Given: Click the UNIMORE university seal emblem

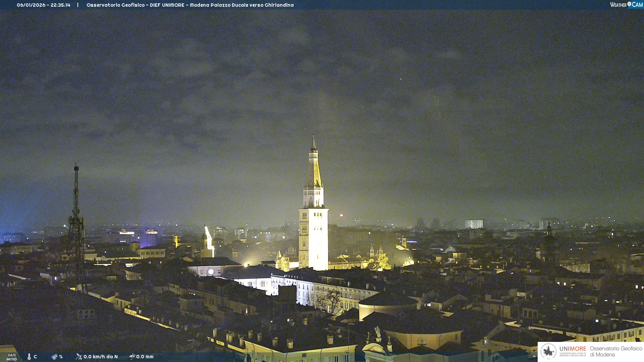Looking at the screenshot, I should click(x=548, y=351).
